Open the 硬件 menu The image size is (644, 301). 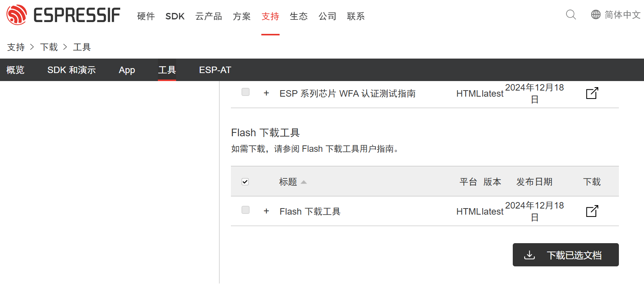pyautogui.click(x=146, y=16)
